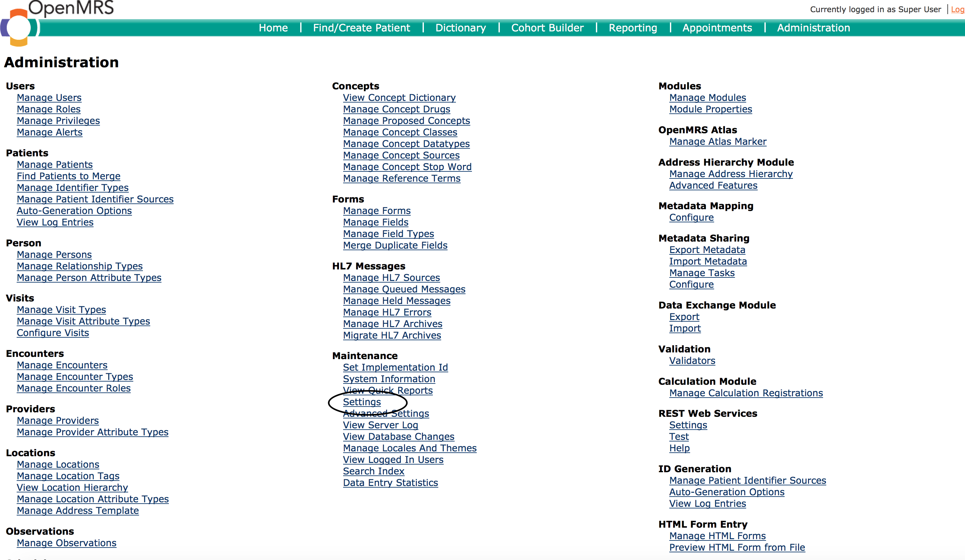Open Manage Atlas Marker link
Screen dimensions: 965x560
718,142
